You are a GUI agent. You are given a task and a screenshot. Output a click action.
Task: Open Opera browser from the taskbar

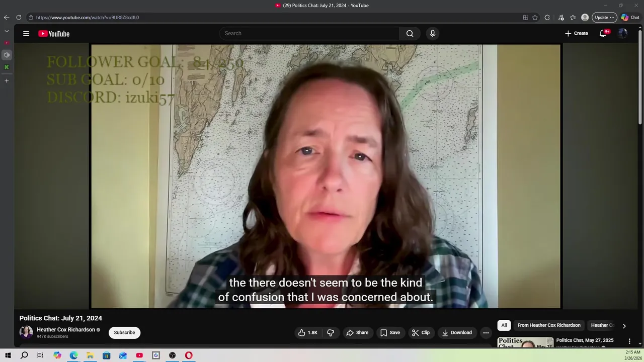coord(189,355)
